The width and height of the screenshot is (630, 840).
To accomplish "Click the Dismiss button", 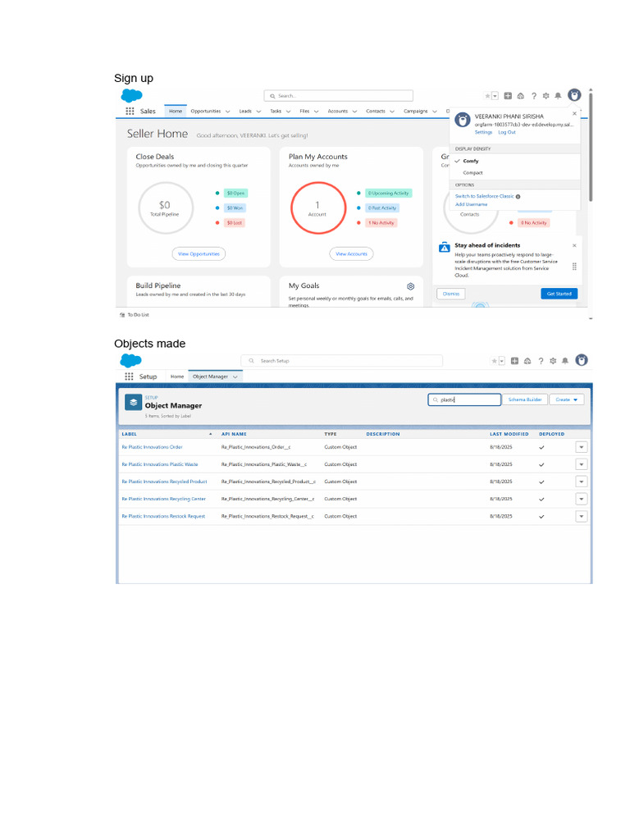I will point(451,294).
